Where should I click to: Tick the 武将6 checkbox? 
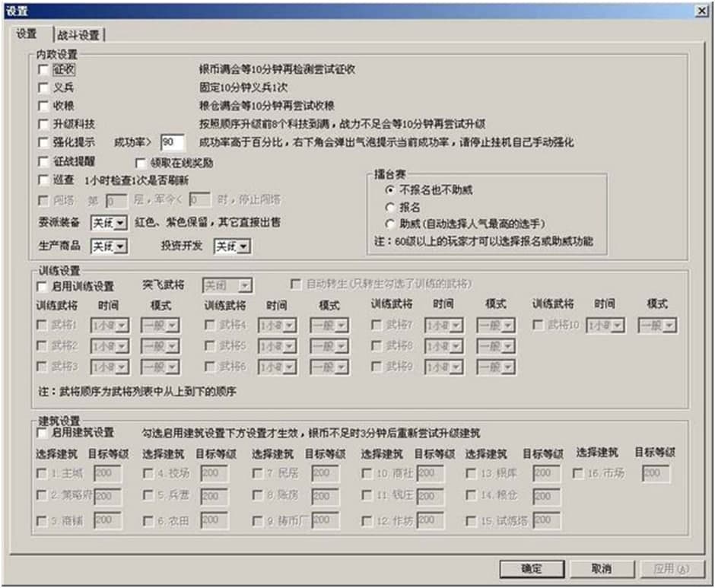(x=210, y=367)
